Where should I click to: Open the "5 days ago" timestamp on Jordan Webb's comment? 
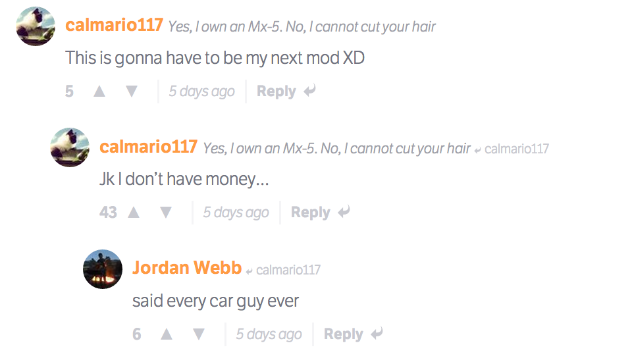pos(269,334)
